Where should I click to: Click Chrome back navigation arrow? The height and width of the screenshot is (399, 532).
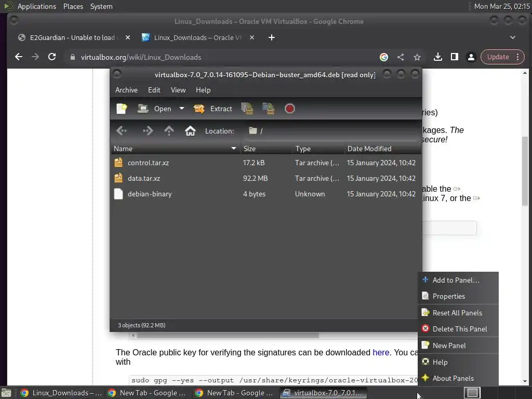pos(19,57)
